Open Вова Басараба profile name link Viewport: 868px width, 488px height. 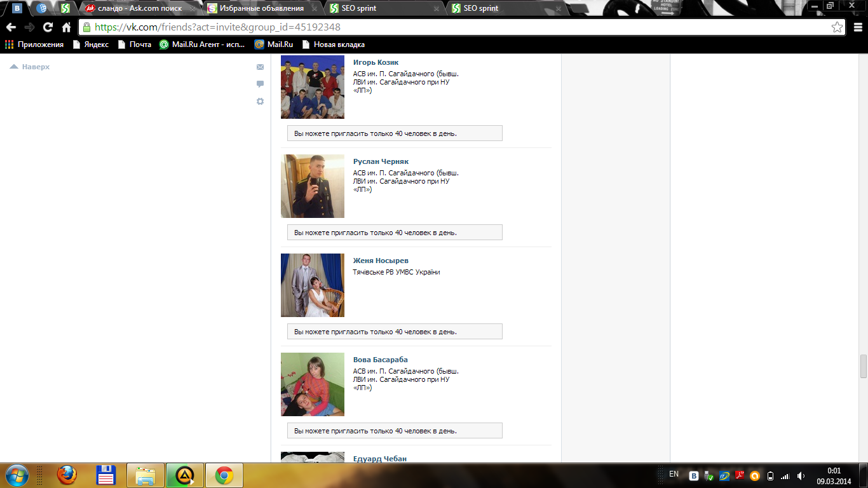[x=381, y=360]
